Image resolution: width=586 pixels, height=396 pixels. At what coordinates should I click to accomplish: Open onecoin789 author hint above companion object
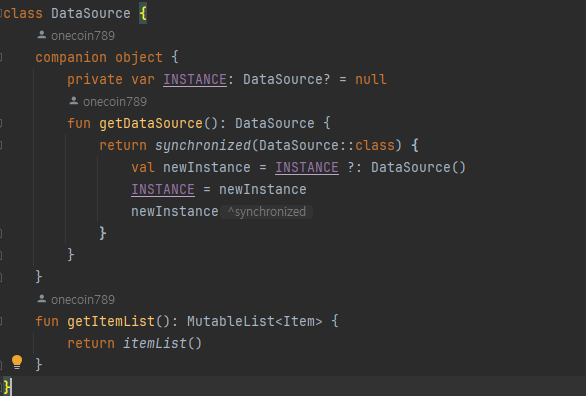pyautogui.click(x=76, y=36)
